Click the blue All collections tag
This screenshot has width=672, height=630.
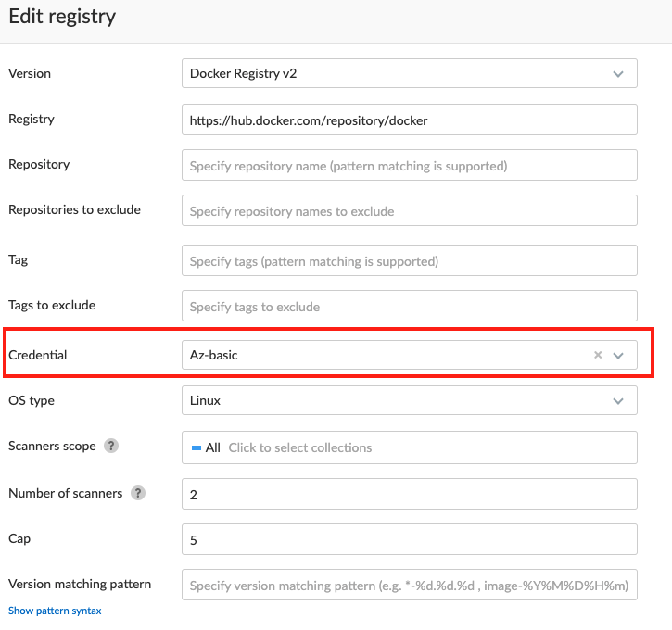click(x=206, y=447)
